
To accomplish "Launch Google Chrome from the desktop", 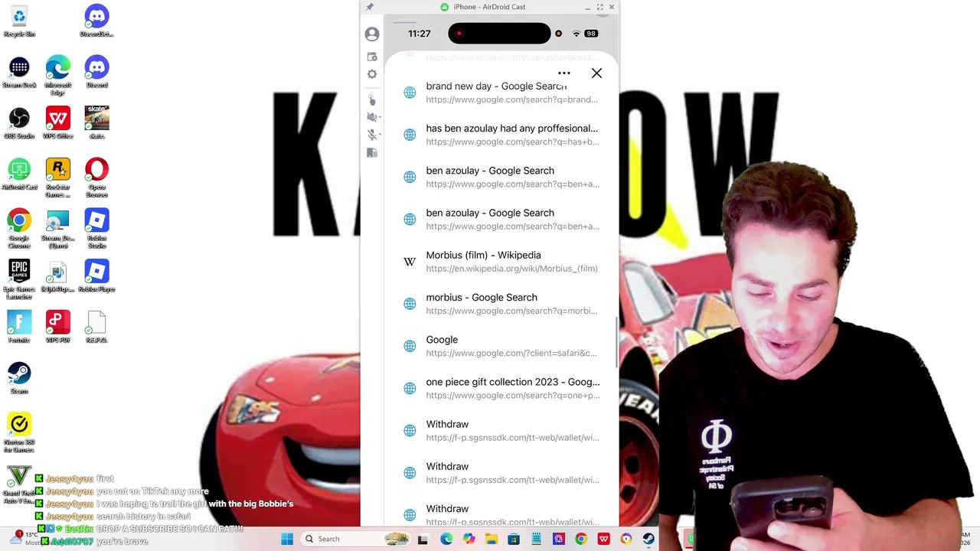I will click(x=19, y=228).
